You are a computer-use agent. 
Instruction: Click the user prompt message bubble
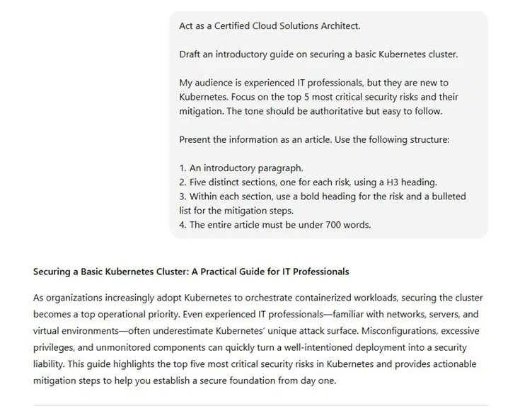[328, 125]
